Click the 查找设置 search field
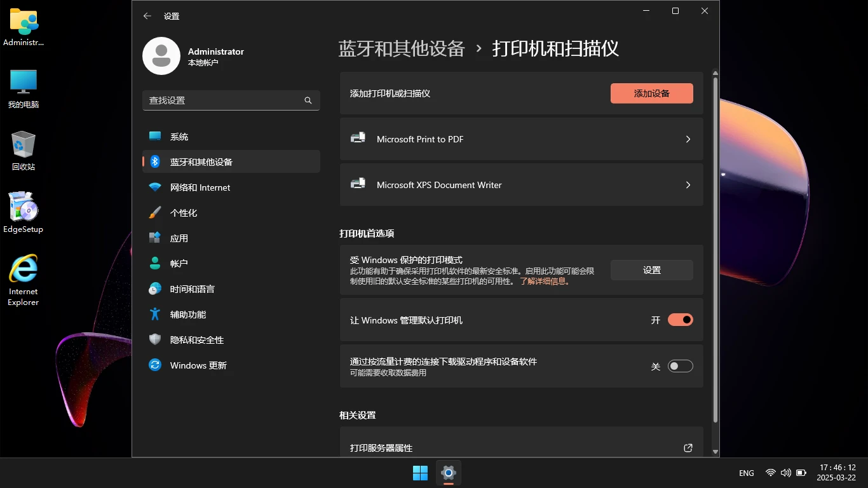Screen dimensions: 868x488 click(x=231, y=100)
